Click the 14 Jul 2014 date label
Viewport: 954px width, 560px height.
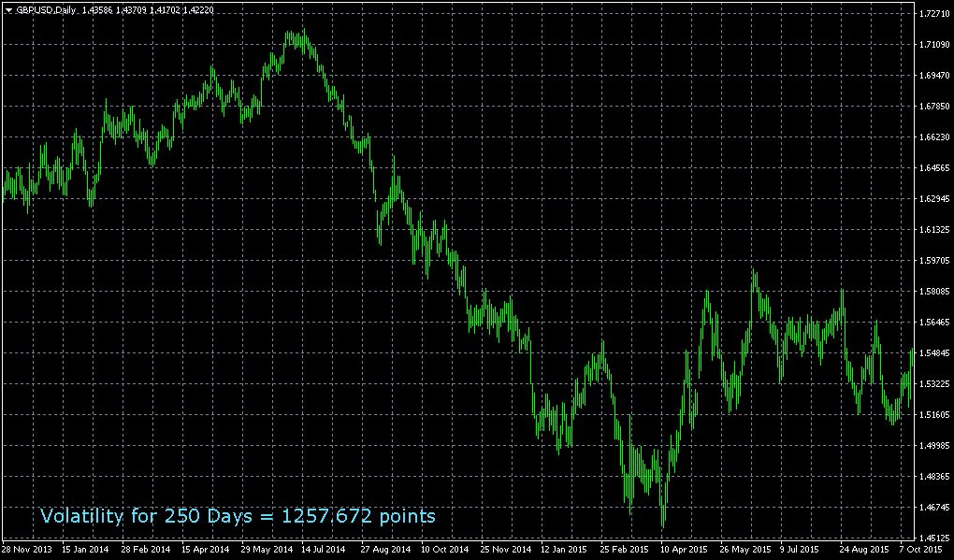pos(325,549)
